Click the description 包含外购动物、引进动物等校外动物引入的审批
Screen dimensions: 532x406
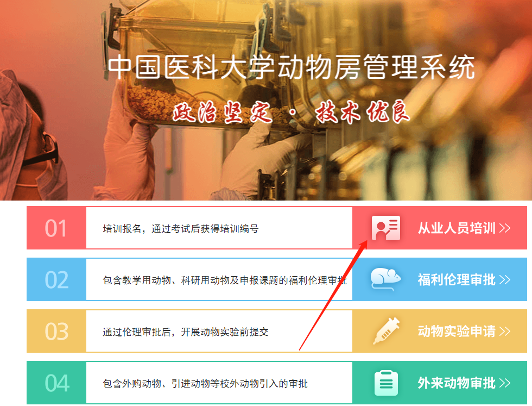click(x=205, y=384)
